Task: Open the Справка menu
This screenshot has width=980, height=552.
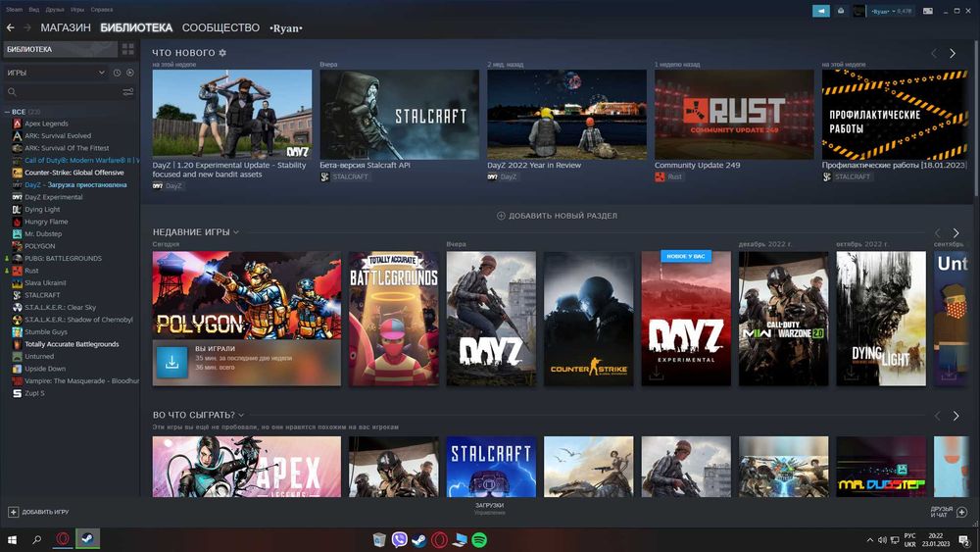Action: pyautogui.click(x=101, y=10)
